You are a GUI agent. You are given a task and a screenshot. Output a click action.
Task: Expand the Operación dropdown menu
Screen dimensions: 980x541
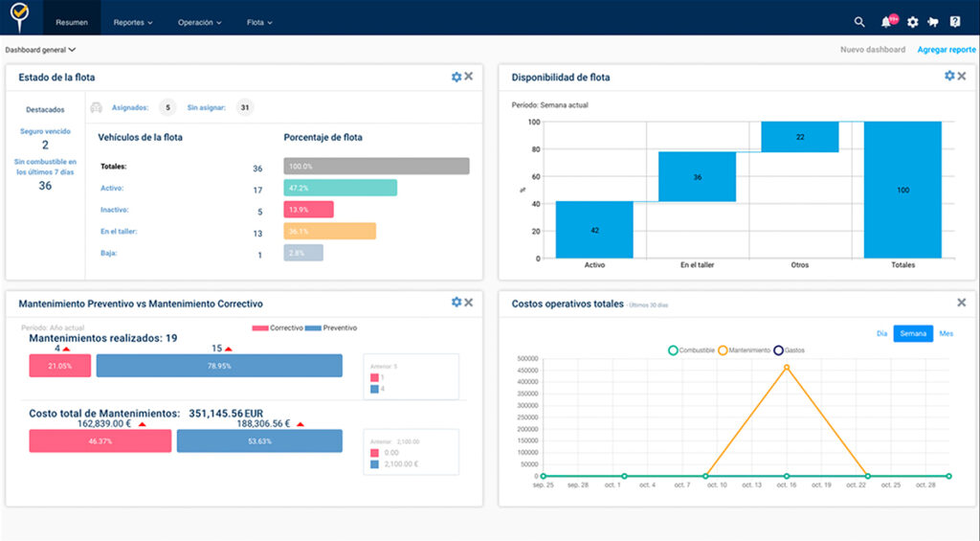tap(200, 22)
